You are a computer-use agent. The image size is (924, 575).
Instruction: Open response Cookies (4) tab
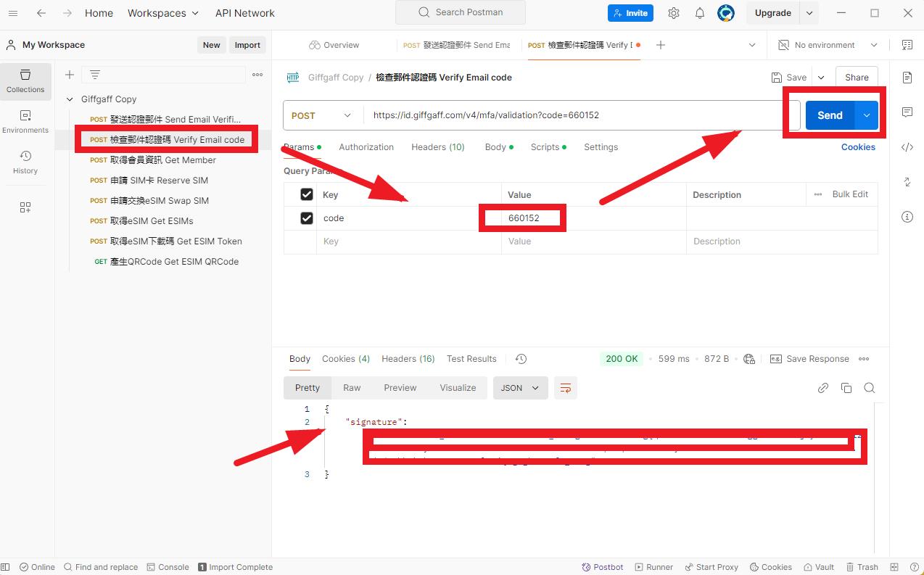(346, 359)
